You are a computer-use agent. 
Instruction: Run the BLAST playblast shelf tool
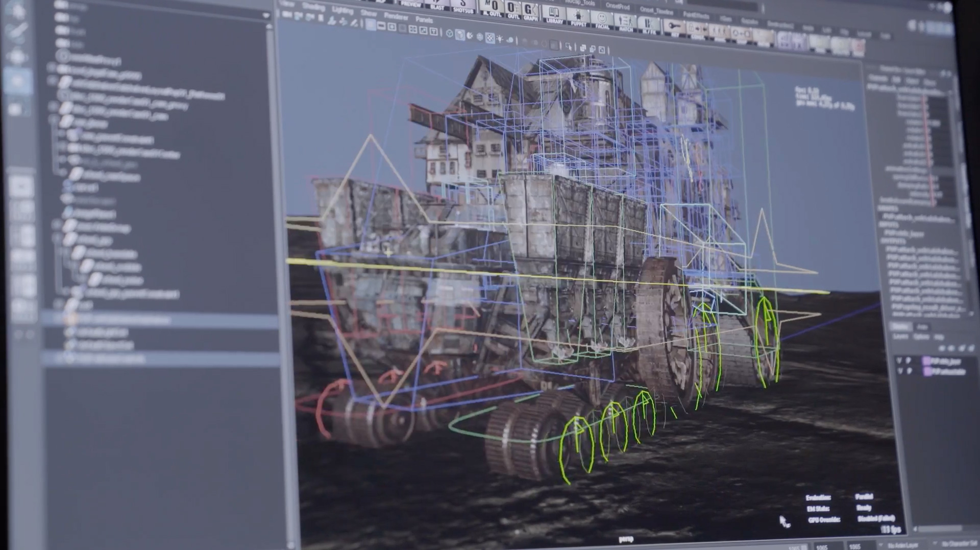pos(437,4)
